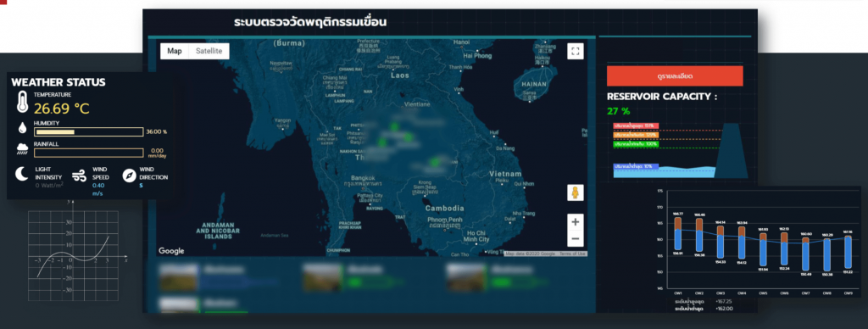868x329 pixels.
Task: Click the Street View pegman icon
Action: tap(576, 192)
